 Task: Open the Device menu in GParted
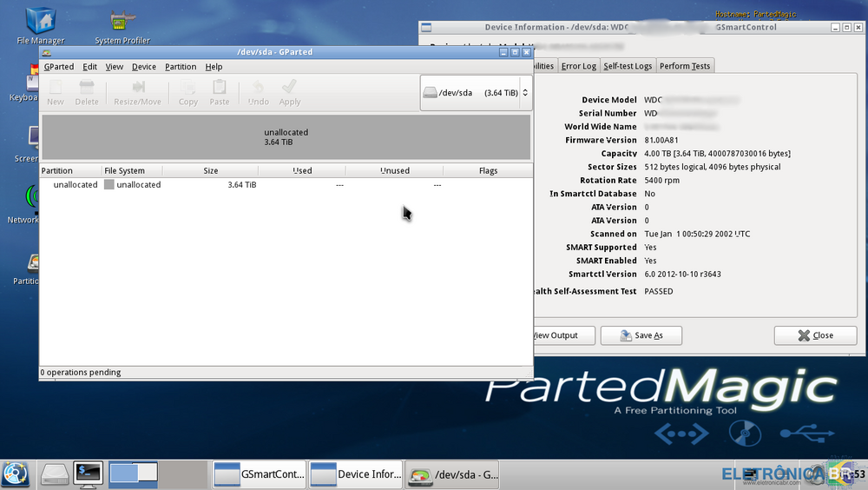[x=144, y=67]
